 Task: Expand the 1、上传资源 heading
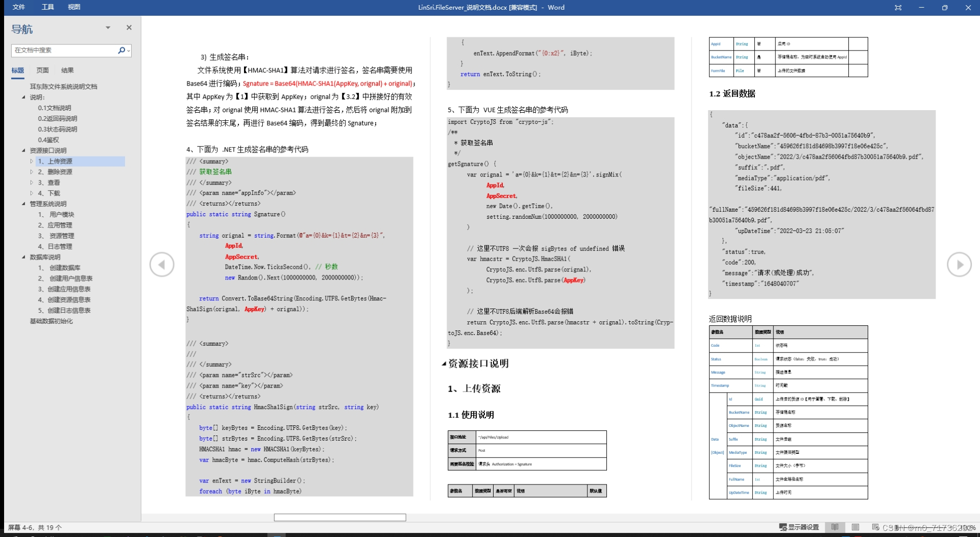point(32,161)
